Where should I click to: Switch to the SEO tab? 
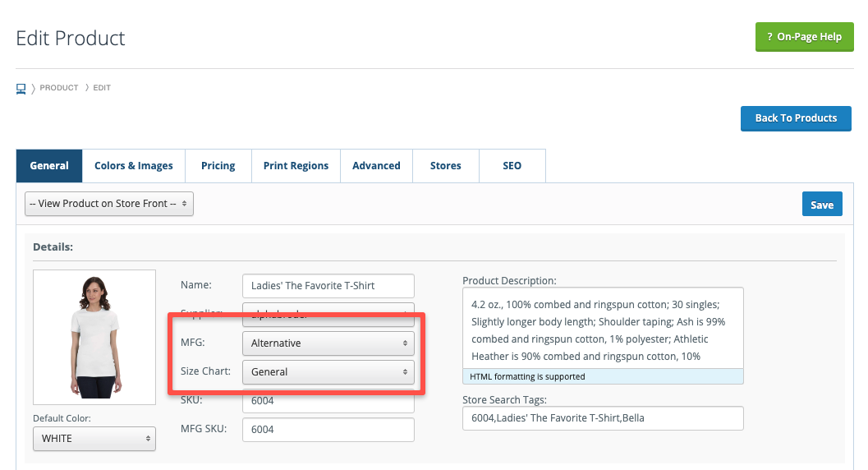pos(512,165)
